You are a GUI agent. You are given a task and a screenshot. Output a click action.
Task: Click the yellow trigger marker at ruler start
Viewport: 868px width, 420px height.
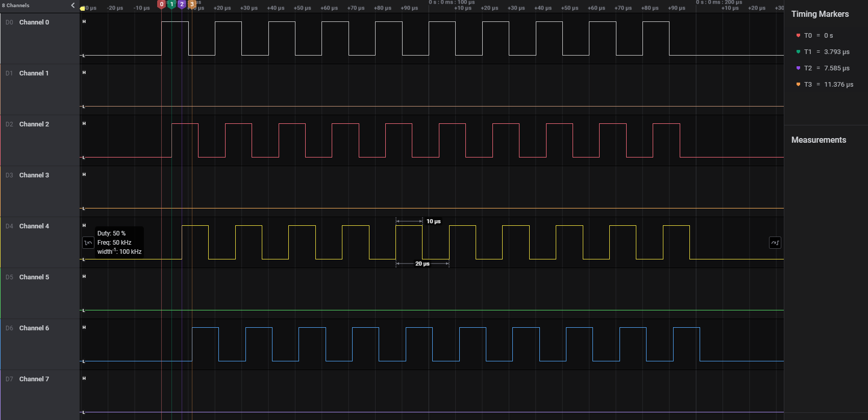(x=82, y=8)
